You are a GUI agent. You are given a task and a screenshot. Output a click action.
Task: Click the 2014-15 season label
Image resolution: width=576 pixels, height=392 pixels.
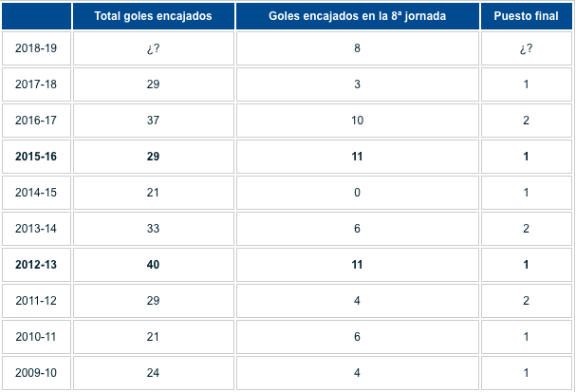click(x=36, y=193)
